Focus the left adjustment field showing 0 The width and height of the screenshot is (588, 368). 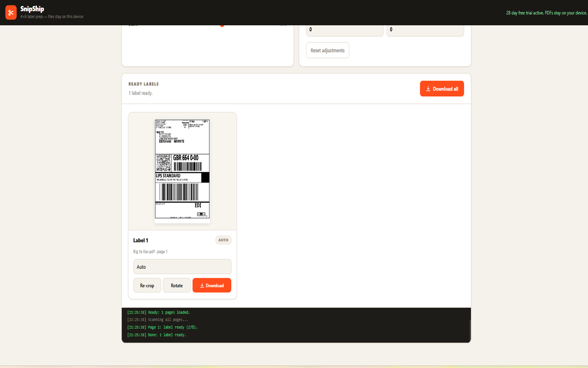tap(345, 29)
